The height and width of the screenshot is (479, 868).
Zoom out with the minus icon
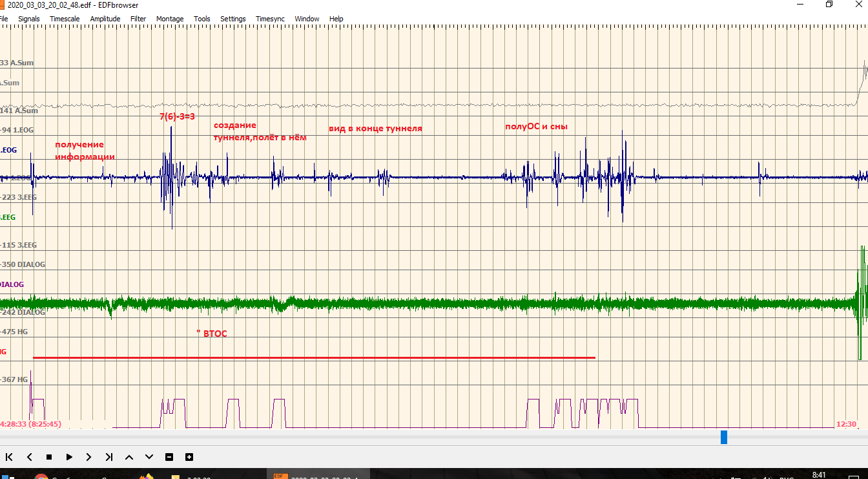pyautogui.click(x=169, y=457)
